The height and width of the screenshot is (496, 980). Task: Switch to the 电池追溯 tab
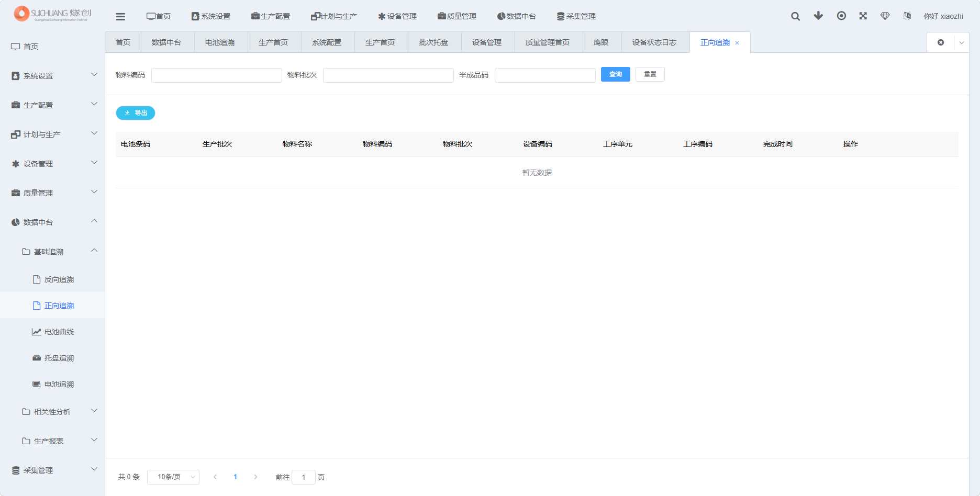[220, 42]
